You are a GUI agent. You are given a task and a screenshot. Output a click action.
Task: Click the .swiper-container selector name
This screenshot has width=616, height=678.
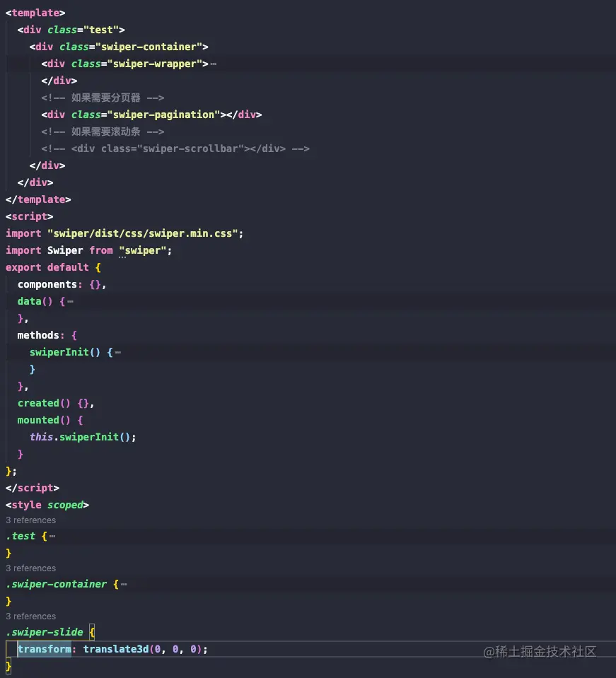click(x=57, y=584)
